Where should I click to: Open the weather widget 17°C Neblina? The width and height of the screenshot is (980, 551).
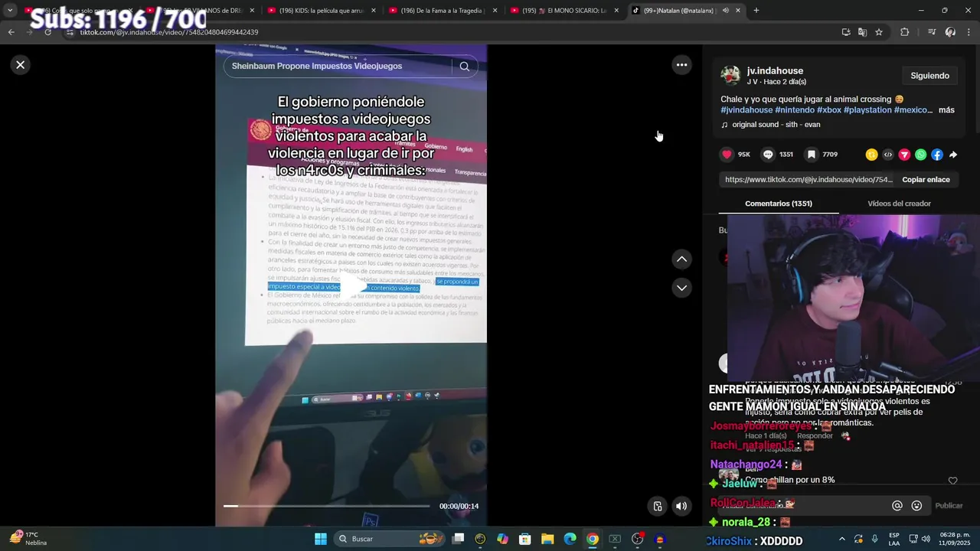tap(28, 539)
